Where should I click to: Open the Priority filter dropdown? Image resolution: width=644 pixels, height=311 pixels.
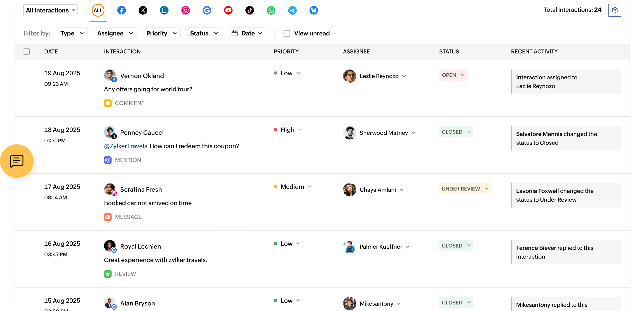162,33
